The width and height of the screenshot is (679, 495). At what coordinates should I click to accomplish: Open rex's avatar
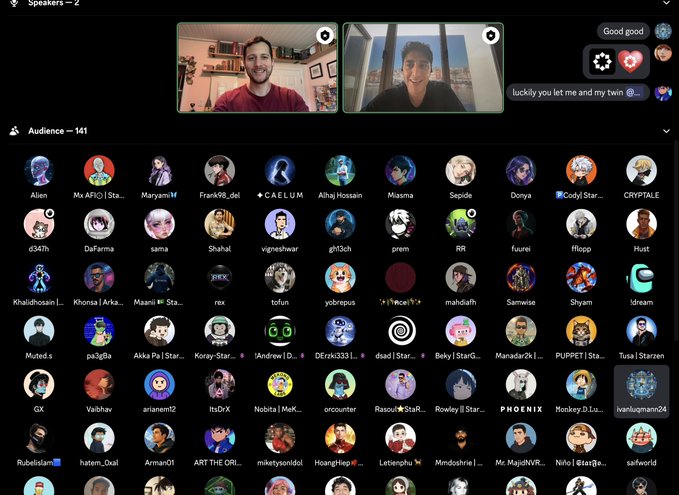(220, 278)
